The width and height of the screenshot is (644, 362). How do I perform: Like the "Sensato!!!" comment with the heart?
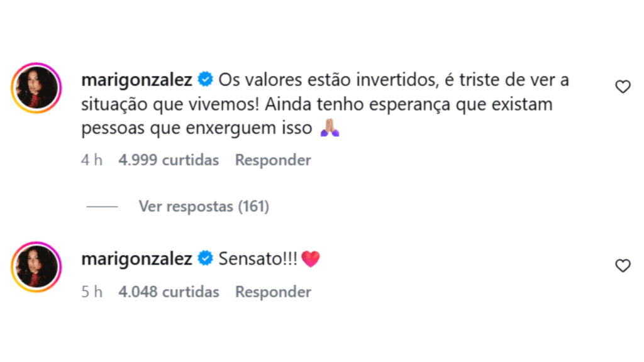click(x=622, y=266)
